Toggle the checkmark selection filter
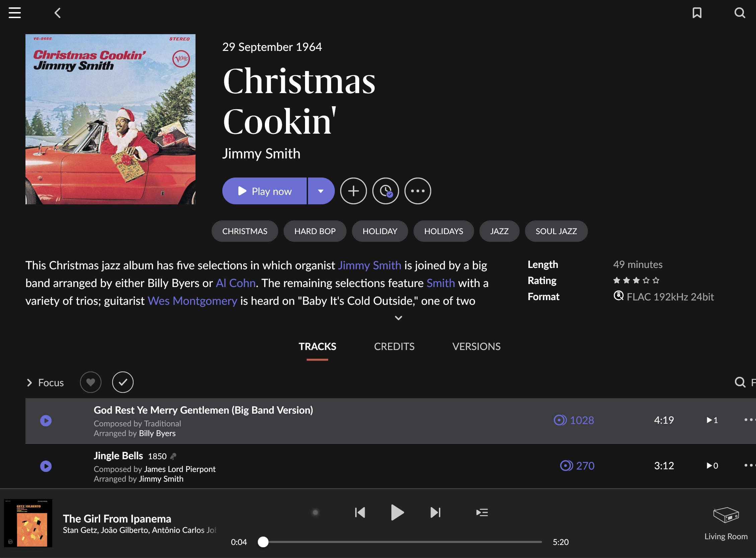This screenshot has width=756, height=558. 123,382
